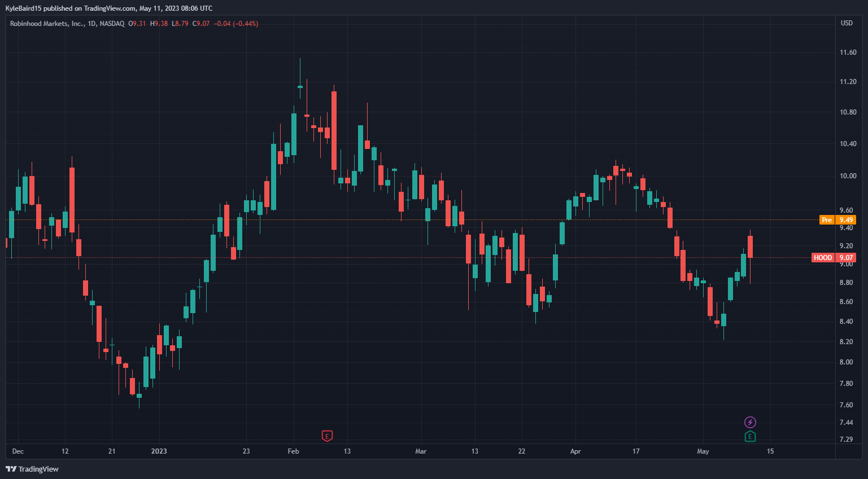Click the 21 date label on the time axis

[112, 451]
